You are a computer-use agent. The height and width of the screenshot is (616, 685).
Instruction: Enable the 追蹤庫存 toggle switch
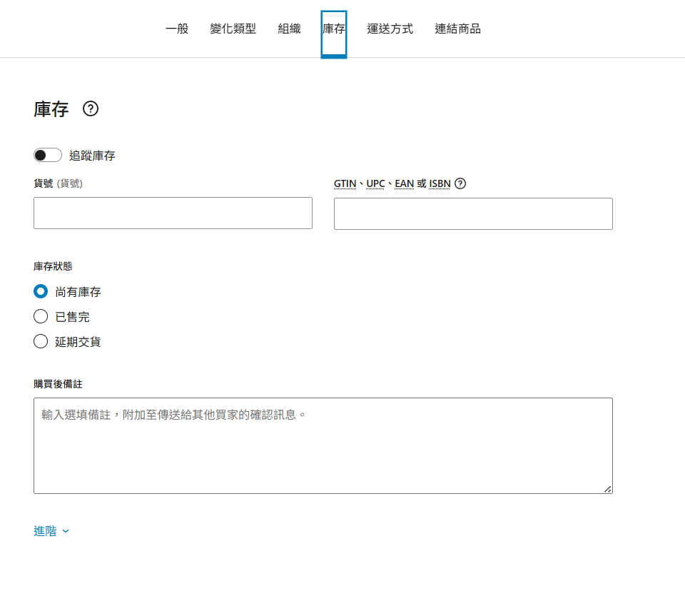(x=48, y=156)
